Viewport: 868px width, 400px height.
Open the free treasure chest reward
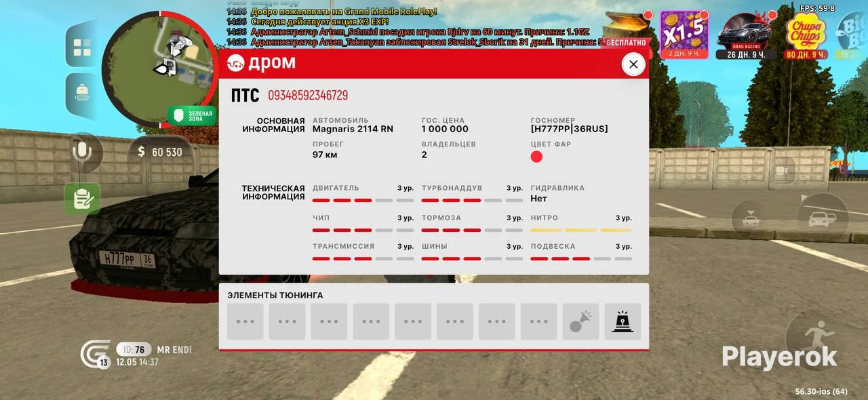(625, 33)
